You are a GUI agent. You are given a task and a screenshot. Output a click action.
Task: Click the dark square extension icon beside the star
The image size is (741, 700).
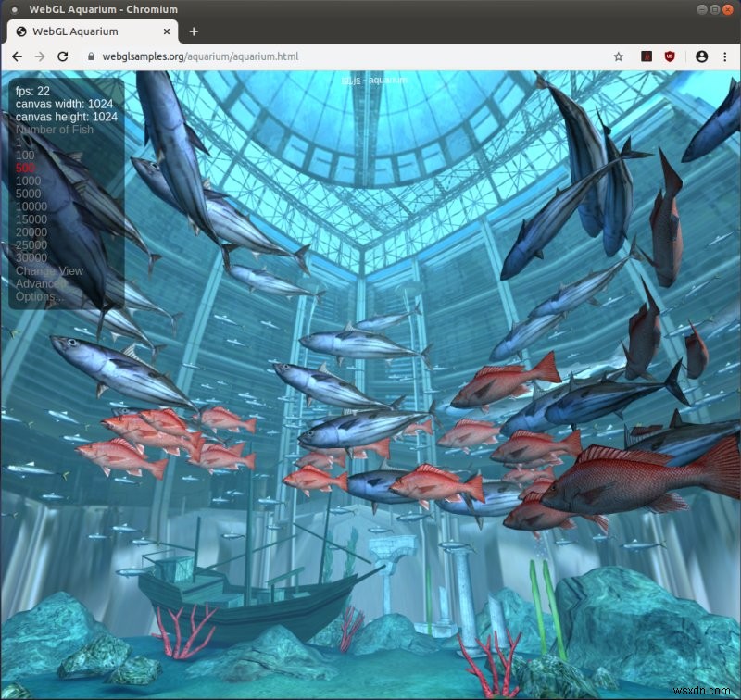point(646,56)
